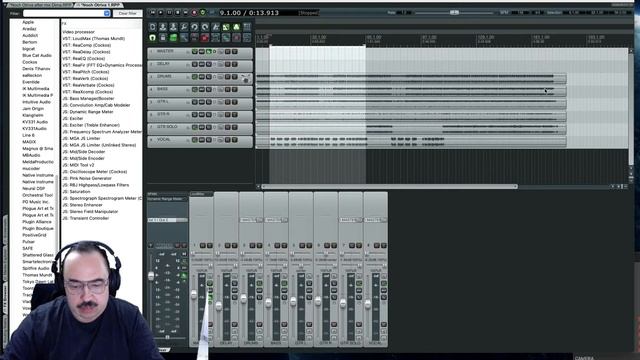Arm the red transport Record button
Viewport: 640px width, 360px height.
click(194, 13)
